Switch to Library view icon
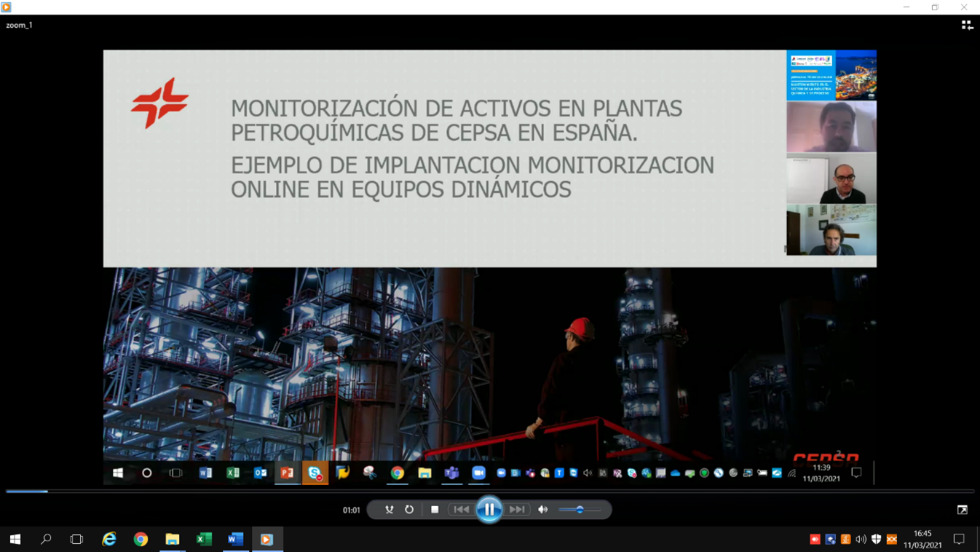 coord(967,25)
